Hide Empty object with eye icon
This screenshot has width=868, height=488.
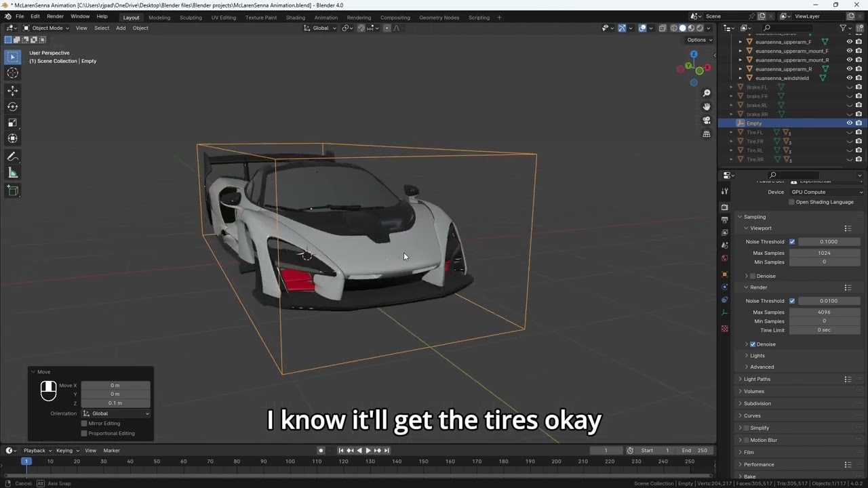(849, 123)
